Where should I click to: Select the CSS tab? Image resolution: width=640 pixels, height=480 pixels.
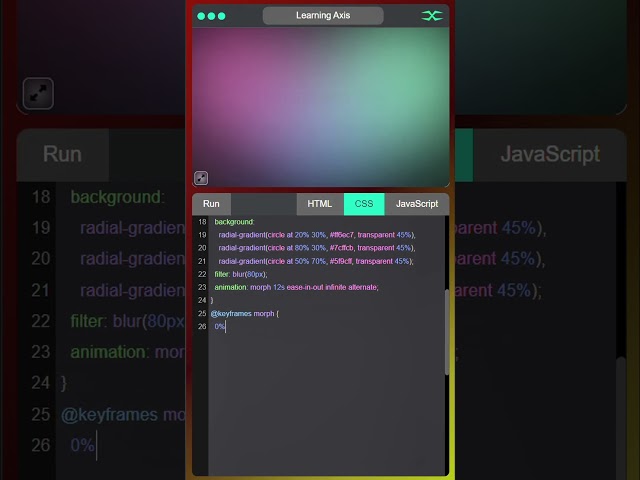point(364,204)
